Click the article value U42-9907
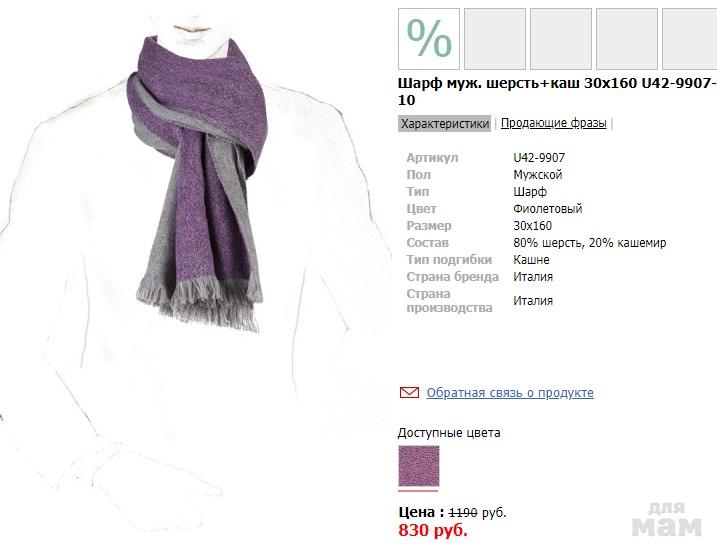The height and width of the screenshot is (551, 717). (x=539, y=158)
